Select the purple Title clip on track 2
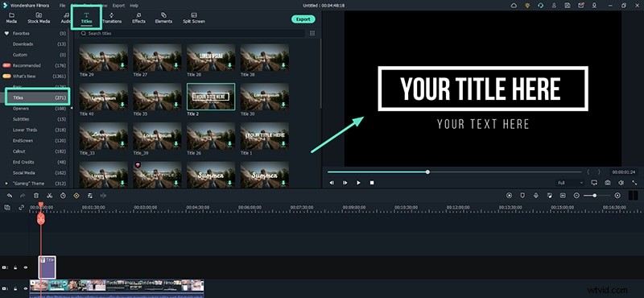 (x=47, y=267)
